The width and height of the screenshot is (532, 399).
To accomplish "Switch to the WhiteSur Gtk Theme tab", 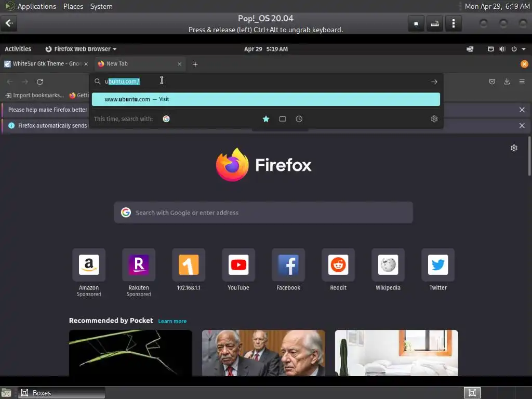I will tap(46, 64).
